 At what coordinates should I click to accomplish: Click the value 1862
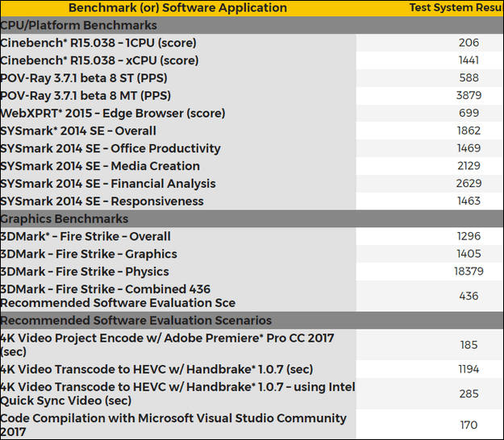coord(469,131)
